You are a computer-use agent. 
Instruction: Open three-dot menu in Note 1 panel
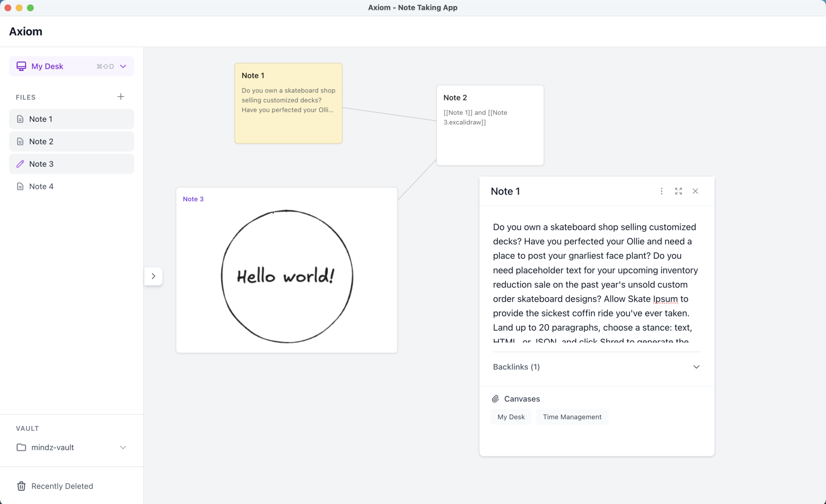(661, 191)
